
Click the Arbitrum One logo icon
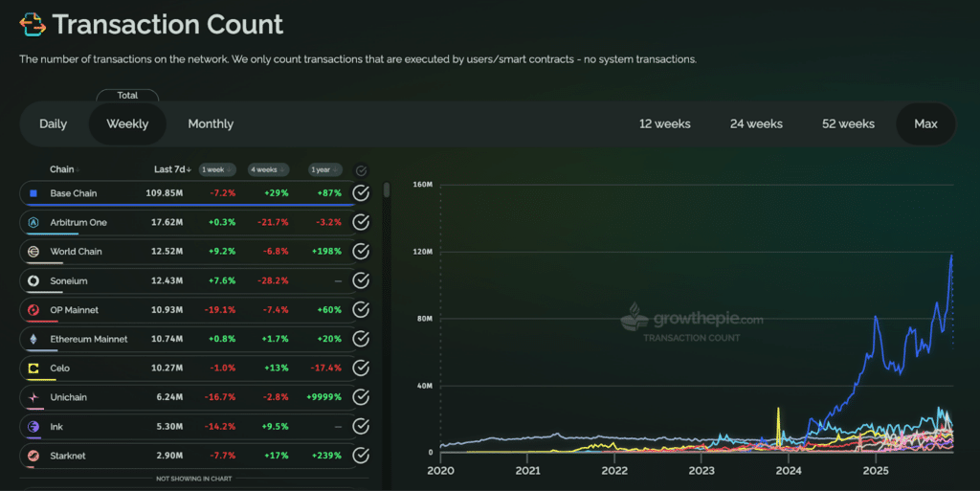[x=33, y=222]
